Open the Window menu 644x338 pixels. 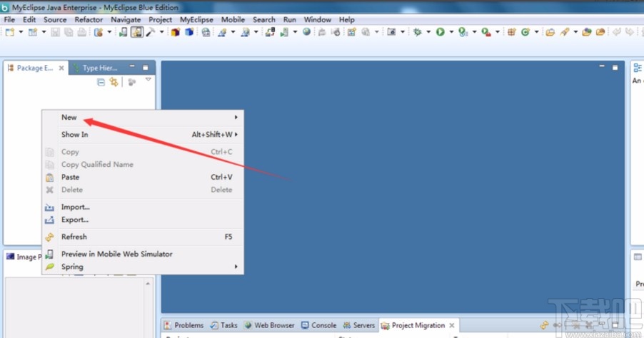coord(317,20)
